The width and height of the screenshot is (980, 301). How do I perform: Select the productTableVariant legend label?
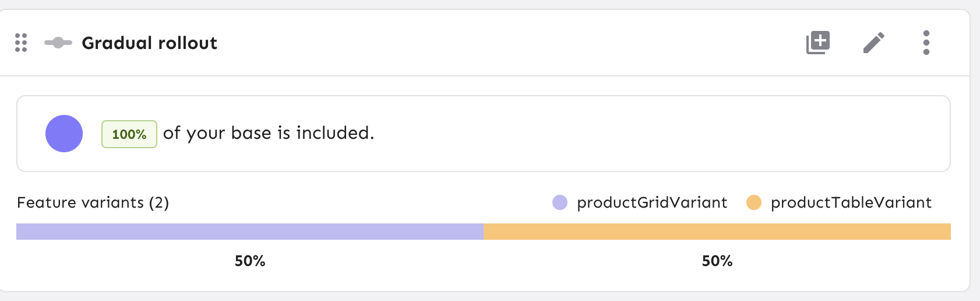click(851, 202)
